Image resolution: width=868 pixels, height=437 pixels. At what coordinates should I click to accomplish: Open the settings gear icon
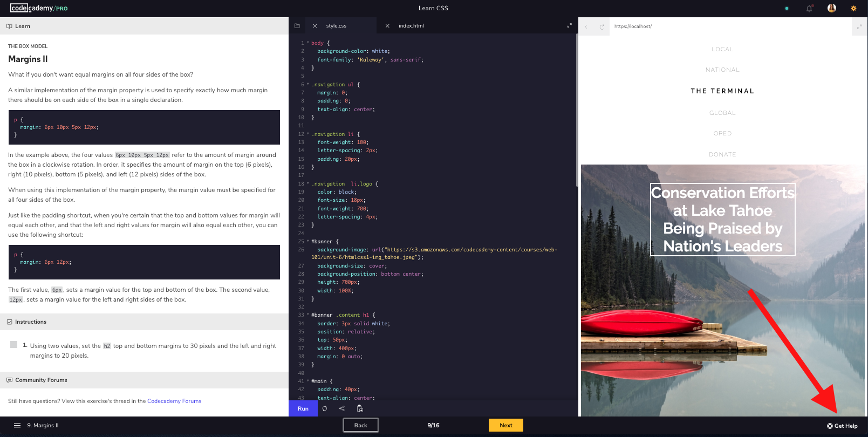853,9
